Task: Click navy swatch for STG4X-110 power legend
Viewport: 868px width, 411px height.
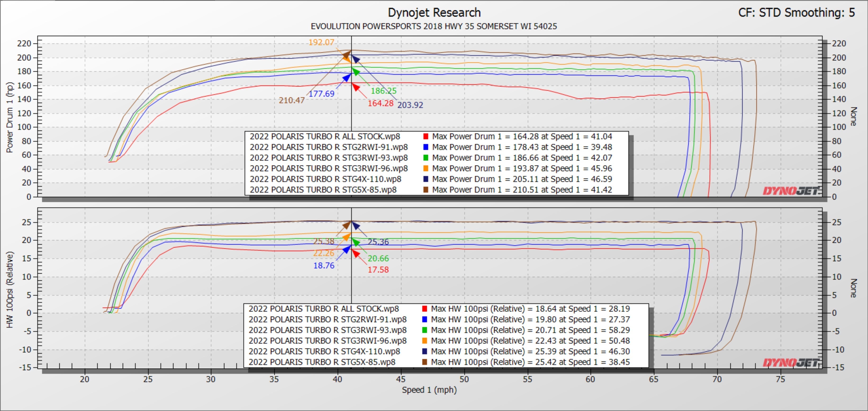Action: click(x=425, y=179)
